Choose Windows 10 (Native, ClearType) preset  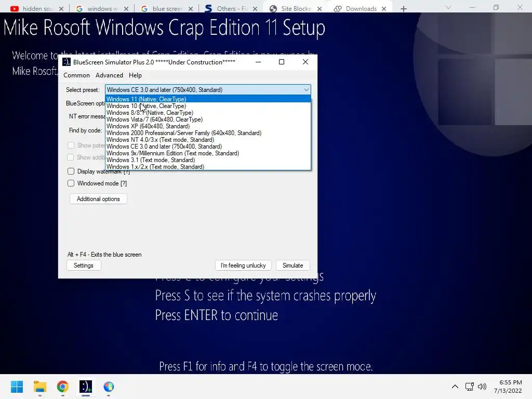(208, 106)
